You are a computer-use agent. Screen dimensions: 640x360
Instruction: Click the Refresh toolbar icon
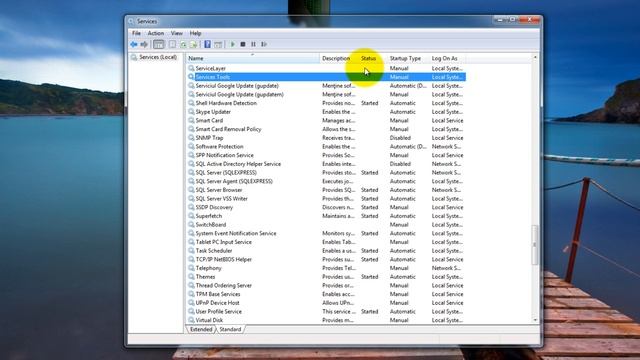(x=183, y=44)
